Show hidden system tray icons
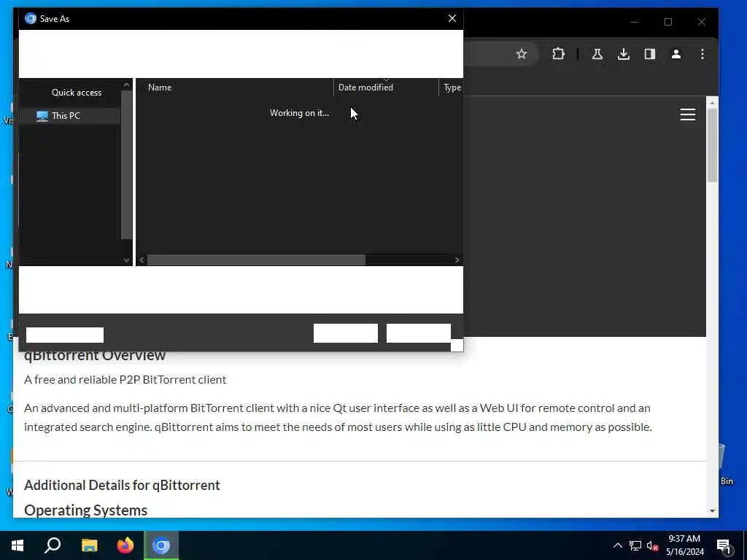The width and height of the screenshot is (747, 560). click(x=617, y=545)
